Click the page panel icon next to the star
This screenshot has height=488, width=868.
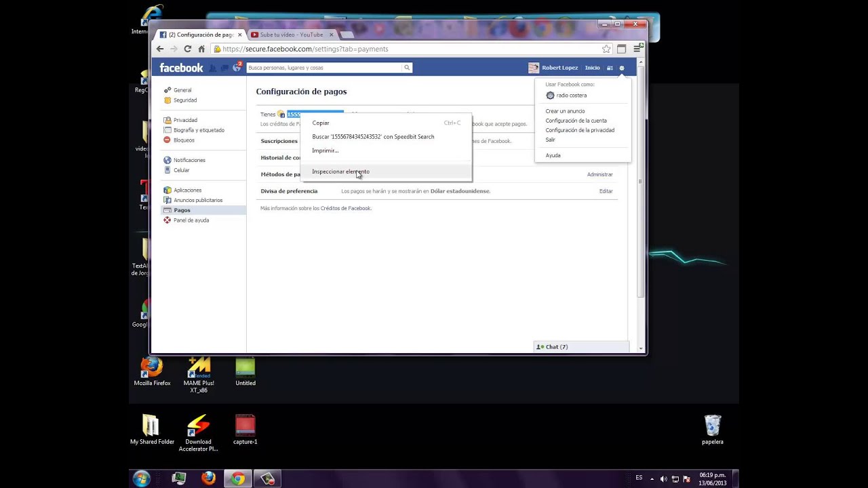pyautogui.click(x=621, y=49)
